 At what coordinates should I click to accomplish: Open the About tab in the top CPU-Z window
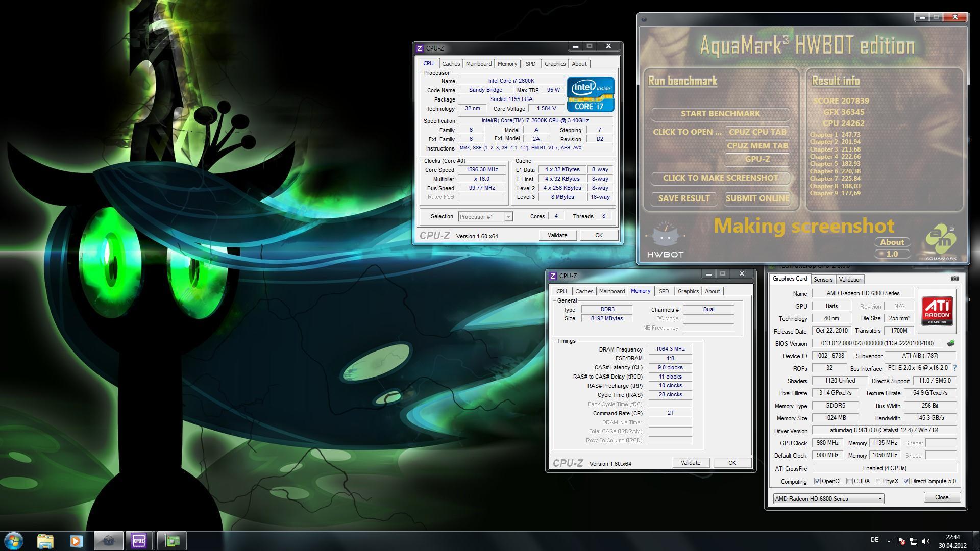tap(579, 64)
